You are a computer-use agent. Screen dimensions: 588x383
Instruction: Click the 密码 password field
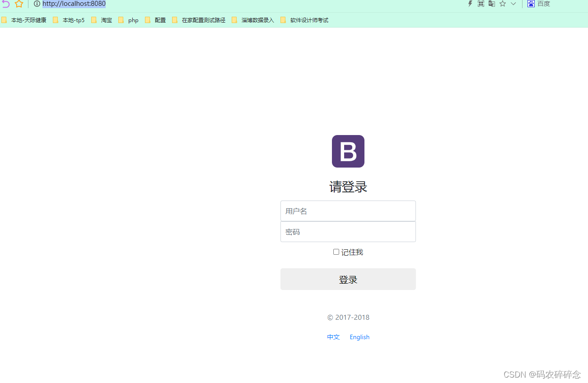[348, 232]
